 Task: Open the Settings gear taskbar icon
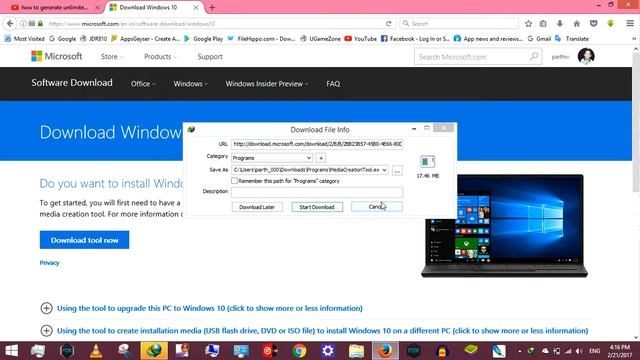(x=328, y=351)
